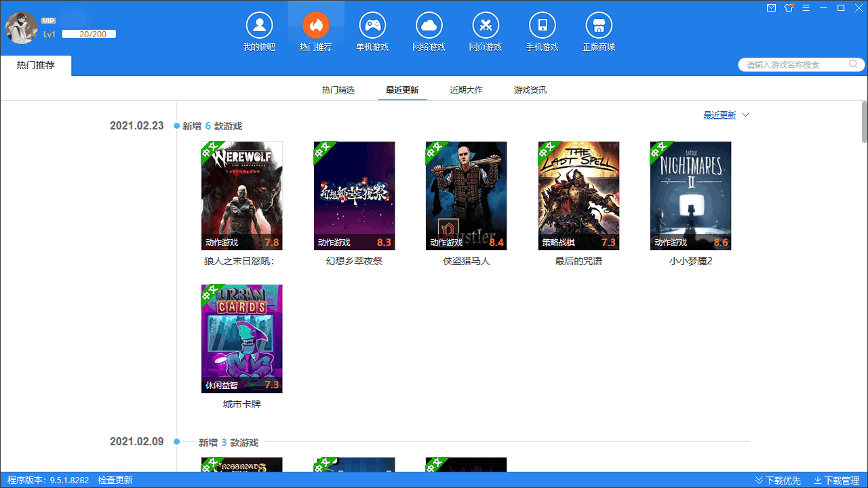Viewport: 868px width, 488px height.
Task: Open 网页游戏 crossed swords icon
Action: tap(486, 26)
